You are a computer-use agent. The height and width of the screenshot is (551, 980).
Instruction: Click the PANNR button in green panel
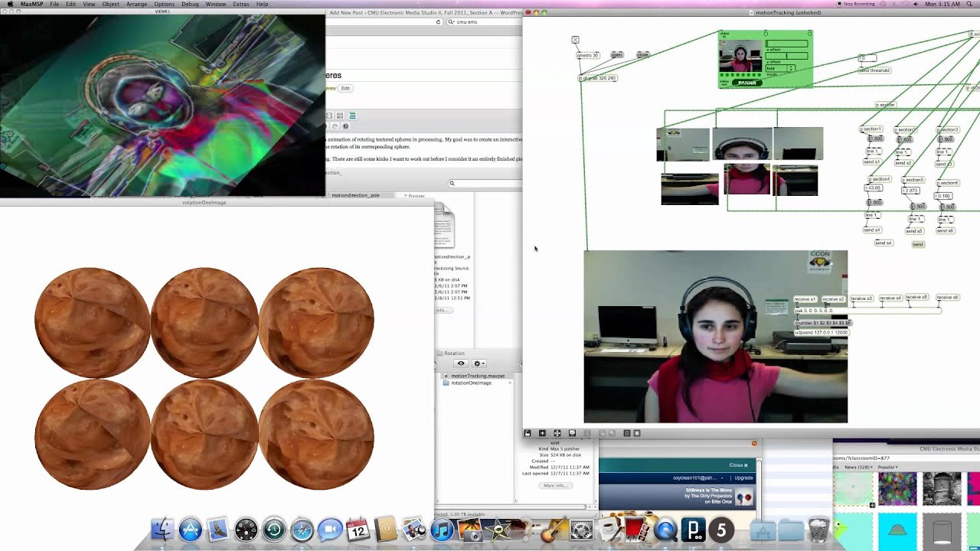pyautogui.click(x=746, y=83)
